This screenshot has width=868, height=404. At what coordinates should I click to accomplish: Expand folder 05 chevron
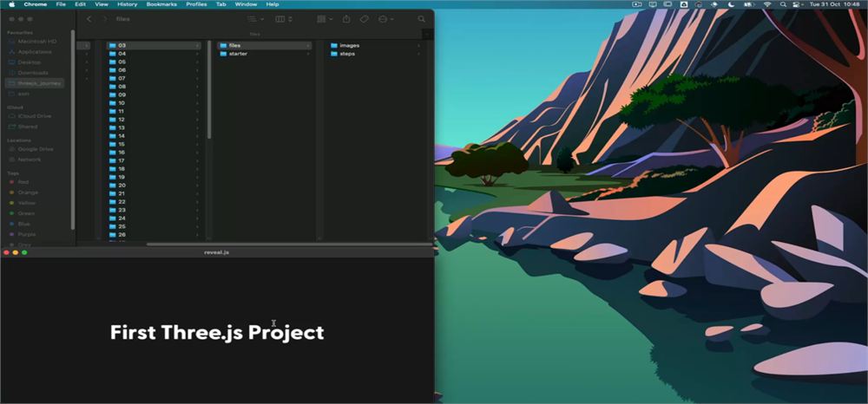(197, 62)
